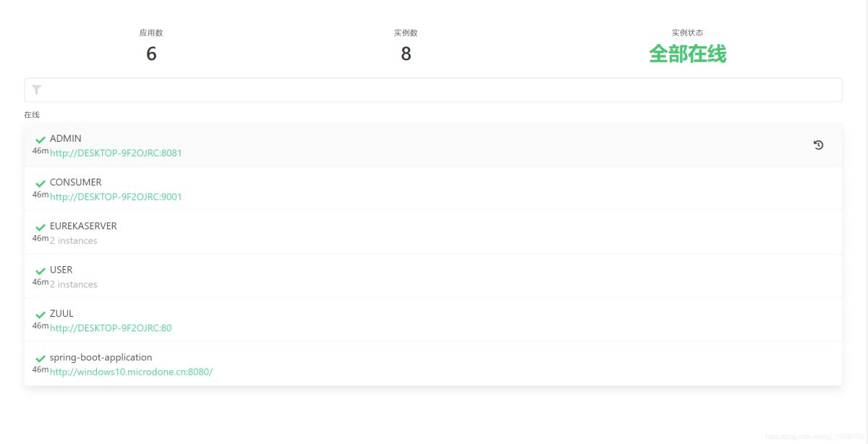Expand EUREKASERVER's 2 instances list

[x=74, y=240]
